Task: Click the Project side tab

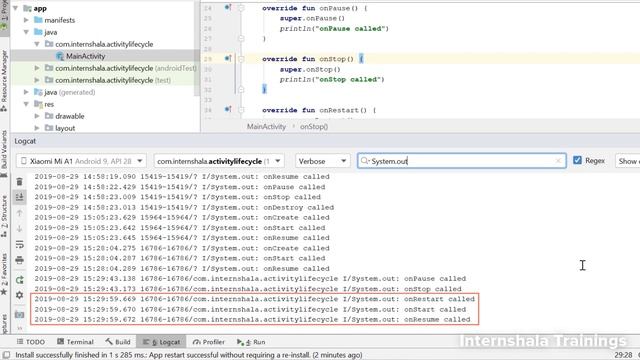Action: 4,16
